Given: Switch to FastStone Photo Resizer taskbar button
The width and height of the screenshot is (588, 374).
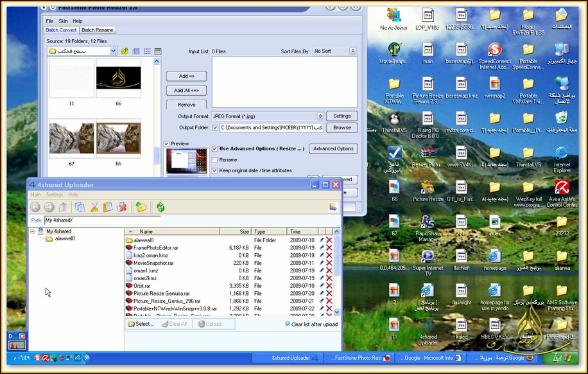Looking at the screenshot, I should point(358,358).
